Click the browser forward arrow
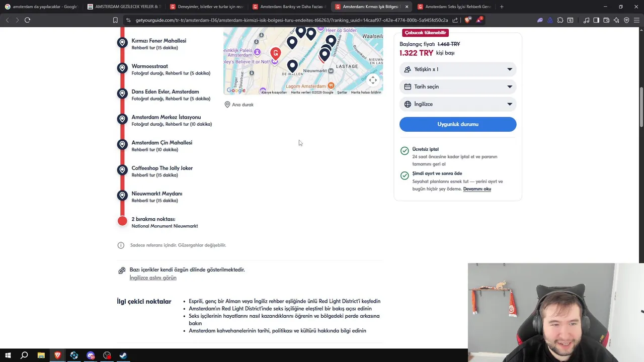644x362 pixels. pyautogui.click(x=17, y=20)
